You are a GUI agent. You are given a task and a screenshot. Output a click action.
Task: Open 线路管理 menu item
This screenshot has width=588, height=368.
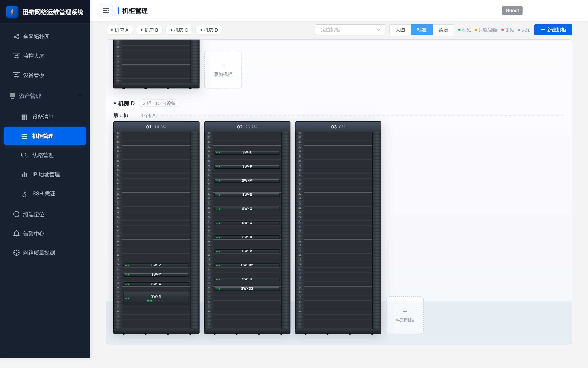tap(45, 155)
